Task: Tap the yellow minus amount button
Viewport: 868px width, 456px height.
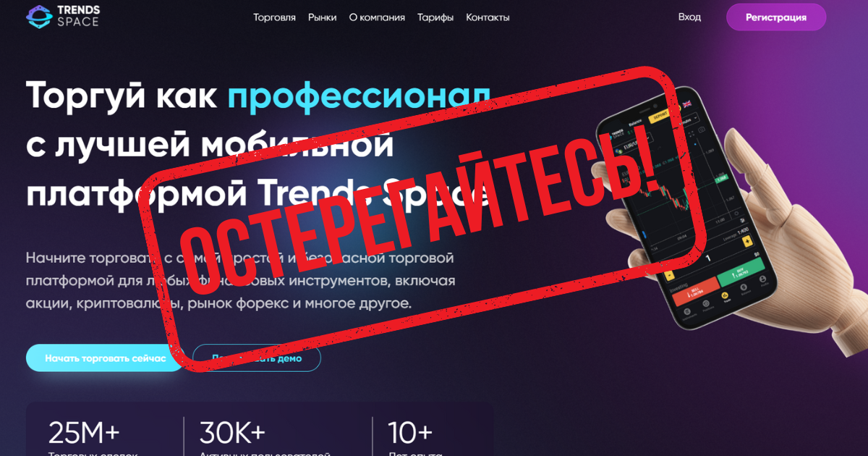Action: pos(669,275)
